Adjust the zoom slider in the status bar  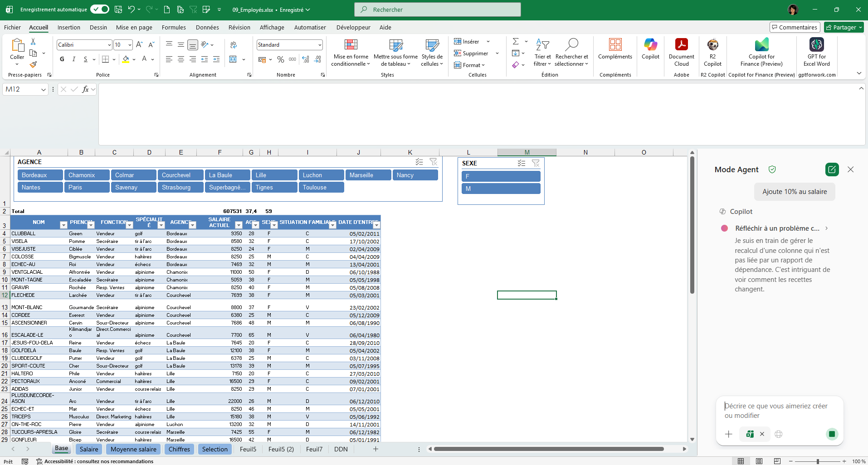coord(819,461)
